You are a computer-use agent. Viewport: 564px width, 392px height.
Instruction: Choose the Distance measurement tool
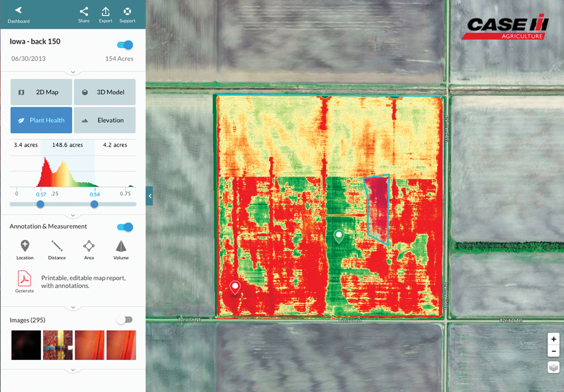click(57, 249)
